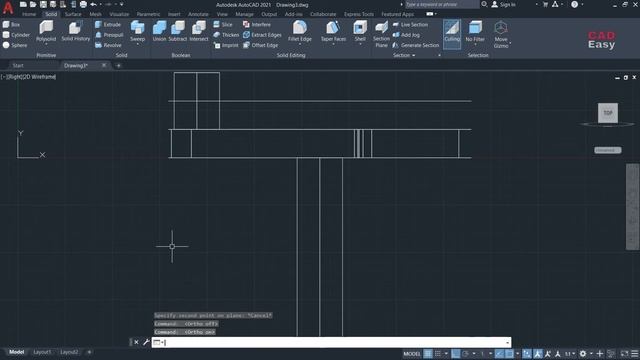Viewport: 640px width, 360px height.
Task: Choose the Extrude tool
Action: click(108, 24)
